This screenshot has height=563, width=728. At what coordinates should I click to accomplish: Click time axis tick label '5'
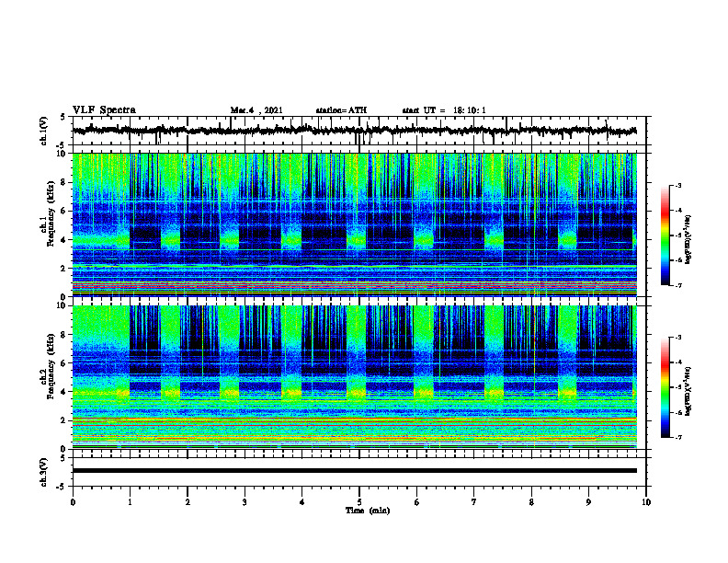pos(359,502)
